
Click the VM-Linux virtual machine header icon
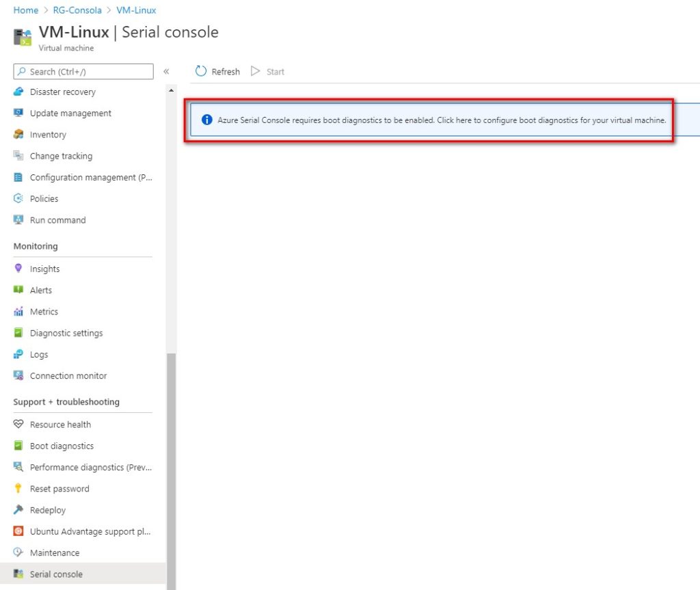[x=23, y=38]
